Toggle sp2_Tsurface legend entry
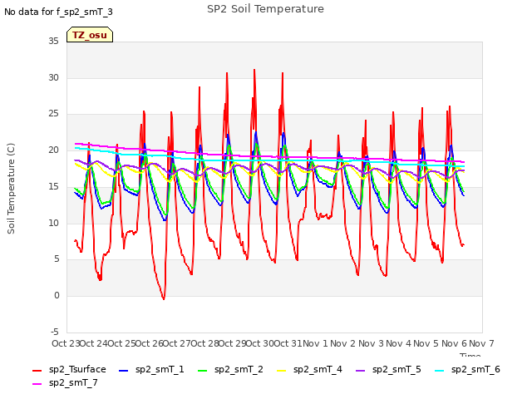Viewport: 532px width, 399px height. [x=69, y=369]
